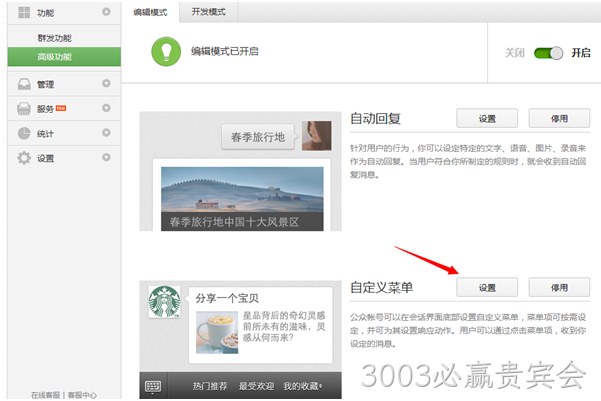Click the 春季旅行地 chat bubble

click(x=258, y=137)
